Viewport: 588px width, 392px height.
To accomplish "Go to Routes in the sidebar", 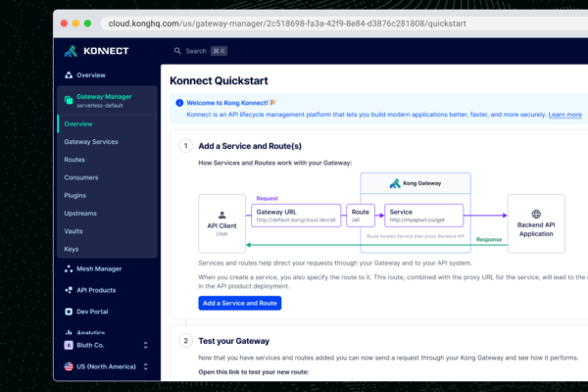I will click(x=74, y=160).
